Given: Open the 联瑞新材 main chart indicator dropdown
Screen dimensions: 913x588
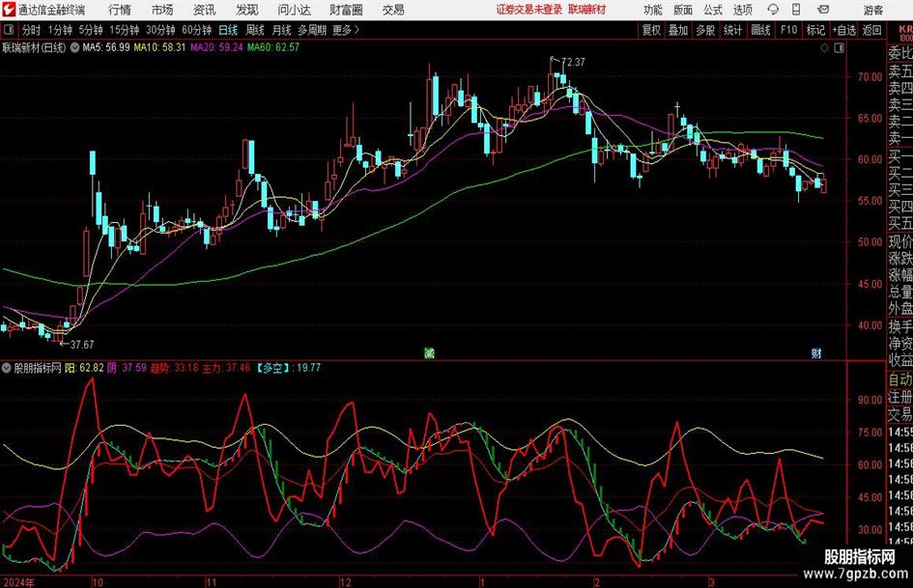Looking at the screenshot, I should pyautogui.click(x=74, y=47).
